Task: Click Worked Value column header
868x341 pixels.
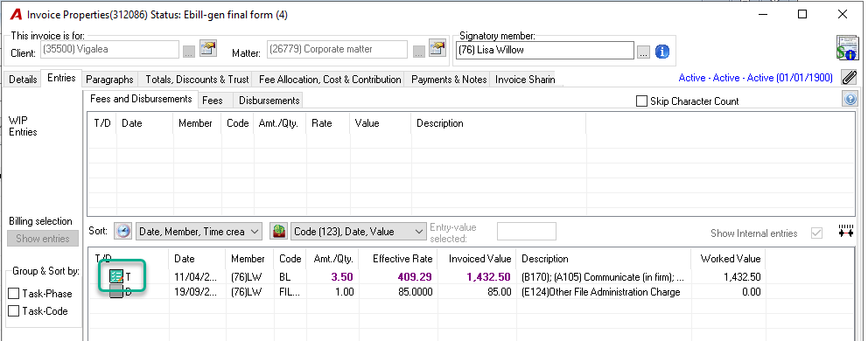Action: [730, 259]
